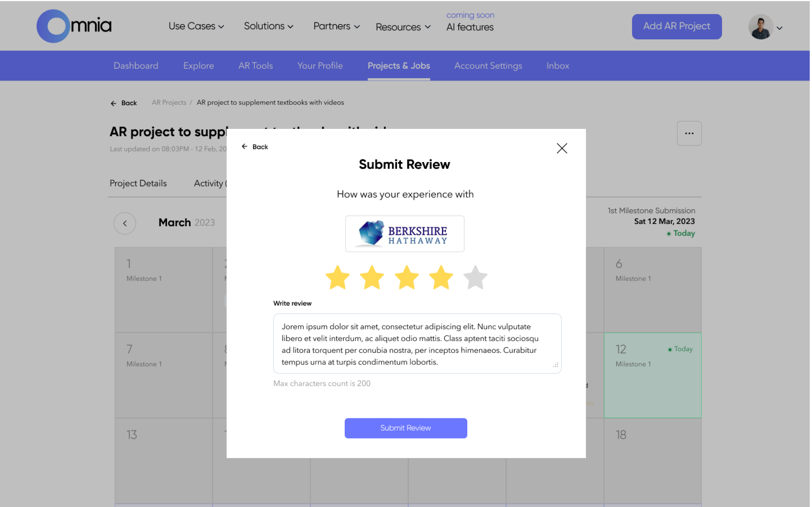Switch to the AR Tools tab
This screenshot has width=812, height=507.
[x=256, y=66]
